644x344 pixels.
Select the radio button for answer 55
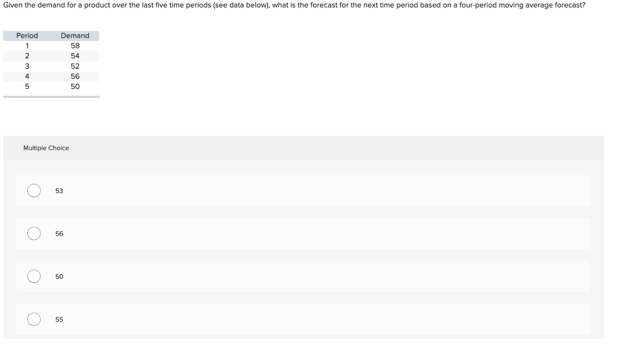tap(34, 319)
